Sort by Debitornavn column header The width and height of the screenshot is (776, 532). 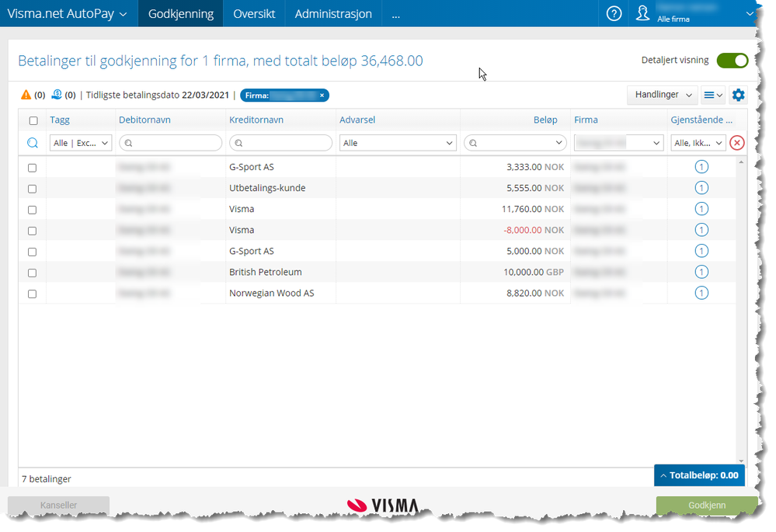pos(144,120)
